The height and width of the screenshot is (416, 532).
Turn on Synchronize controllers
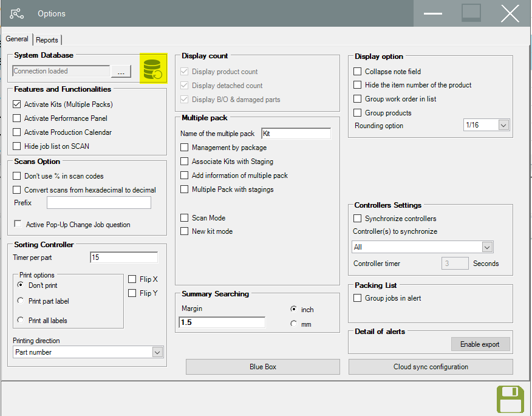tap(357, 218)
